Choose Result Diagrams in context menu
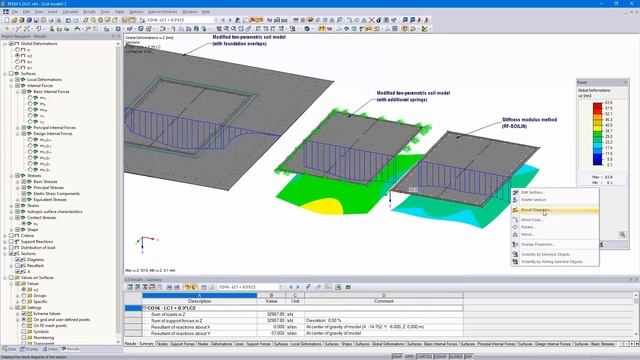The image size is (640, 360). (x=555, y=210)
